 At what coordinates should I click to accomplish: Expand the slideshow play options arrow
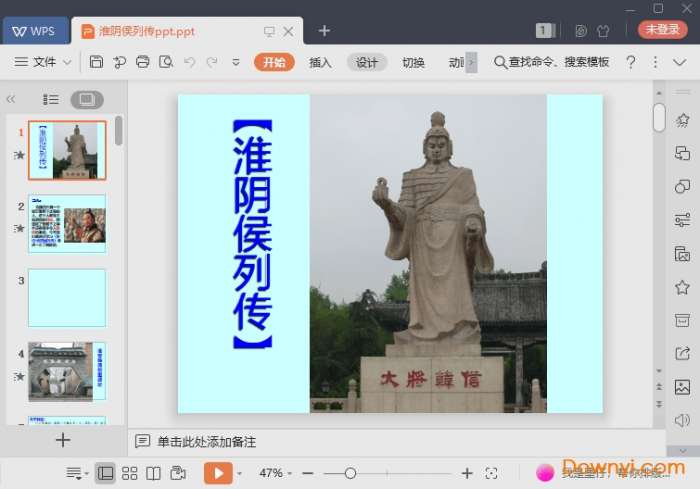click(240, 473)
